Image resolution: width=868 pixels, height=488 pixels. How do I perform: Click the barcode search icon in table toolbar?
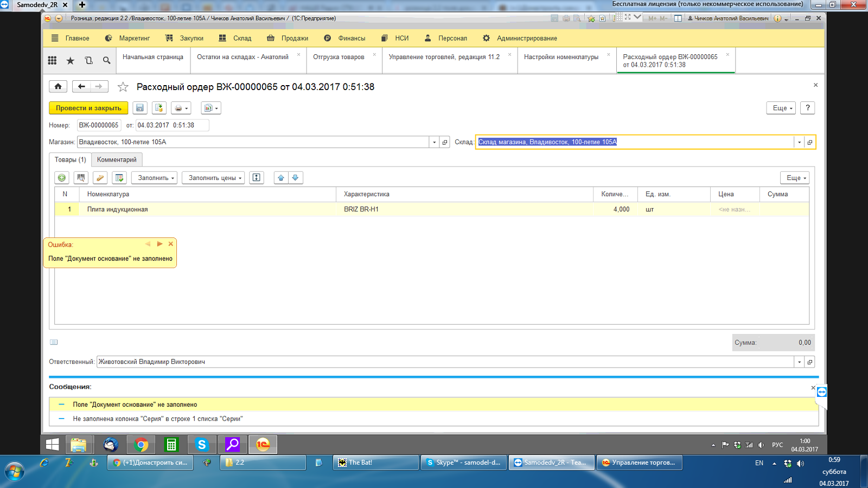coord(81,178)
